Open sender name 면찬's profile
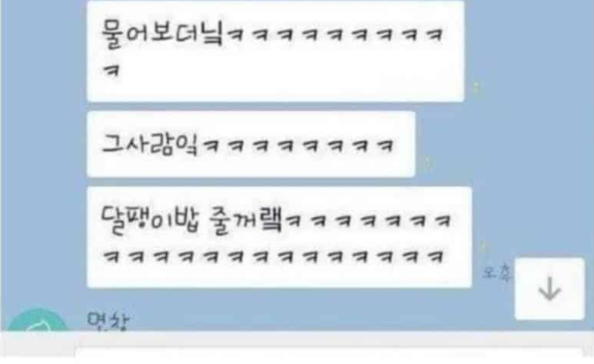594x364 pixels. point(108,321)
